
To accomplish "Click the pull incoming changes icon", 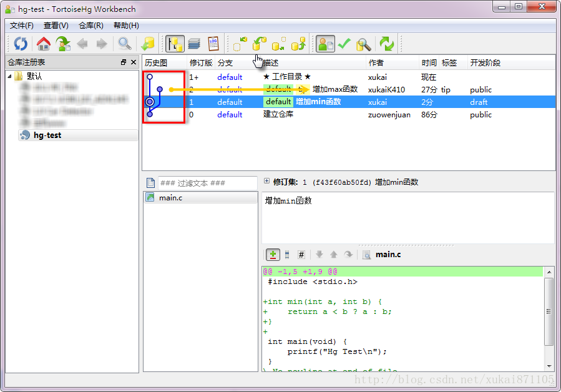I will 260,44.
